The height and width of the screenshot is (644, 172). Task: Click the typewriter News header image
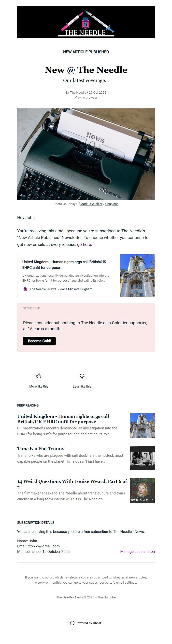point(86,154)
